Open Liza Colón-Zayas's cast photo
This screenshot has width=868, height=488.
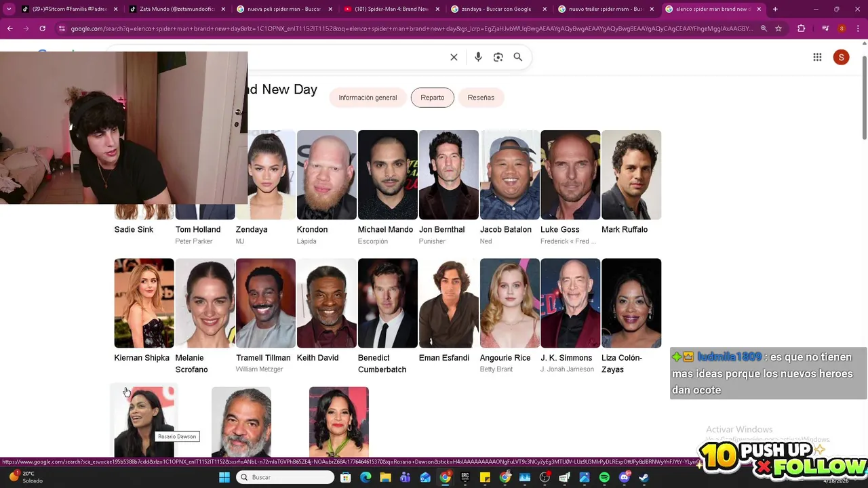(631, 303)
